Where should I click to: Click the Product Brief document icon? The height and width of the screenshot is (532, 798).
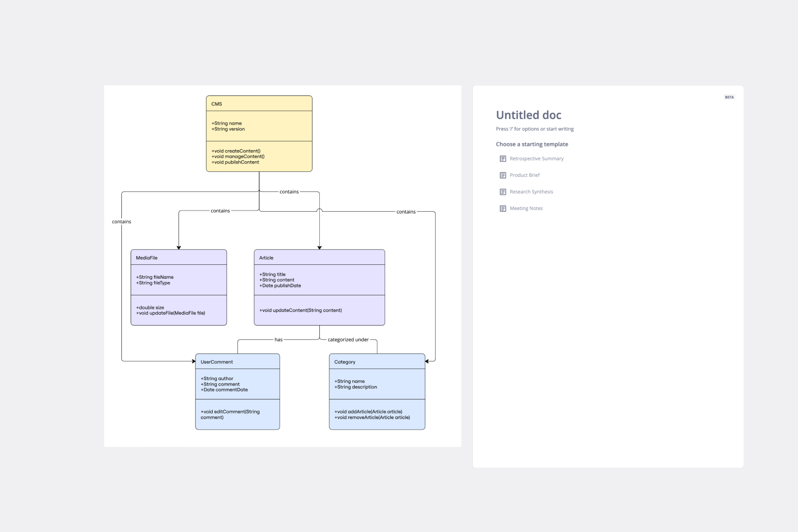tap(503, 175)
